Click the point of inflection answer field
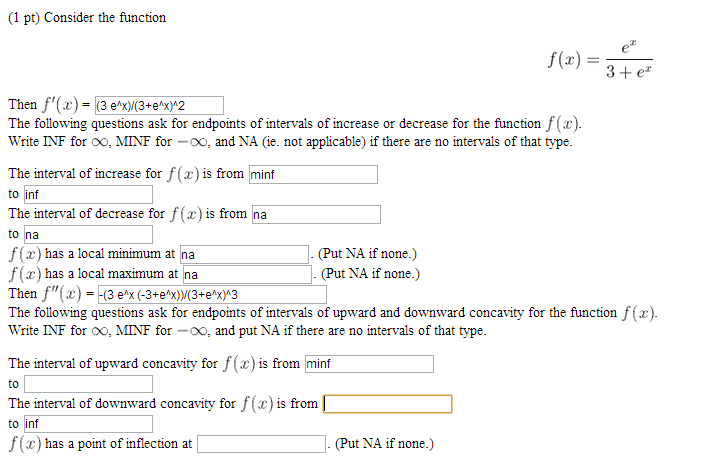 [261, 444]
